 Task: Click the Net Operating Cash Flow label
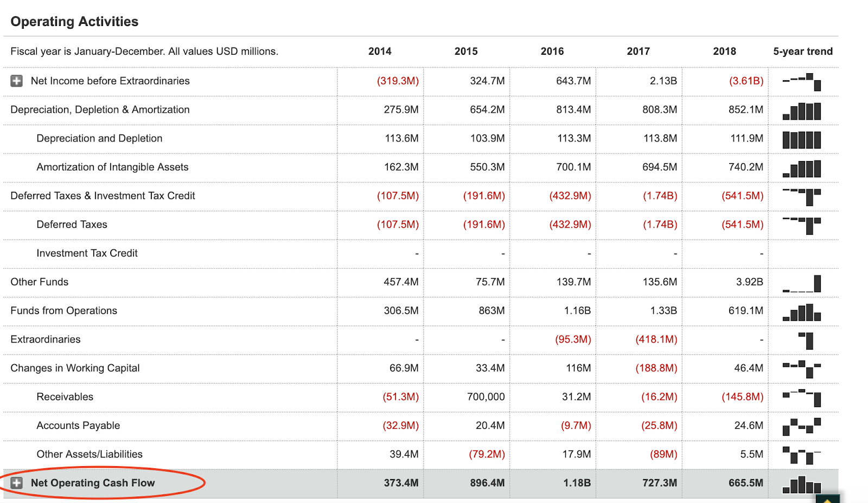[93, 483]
